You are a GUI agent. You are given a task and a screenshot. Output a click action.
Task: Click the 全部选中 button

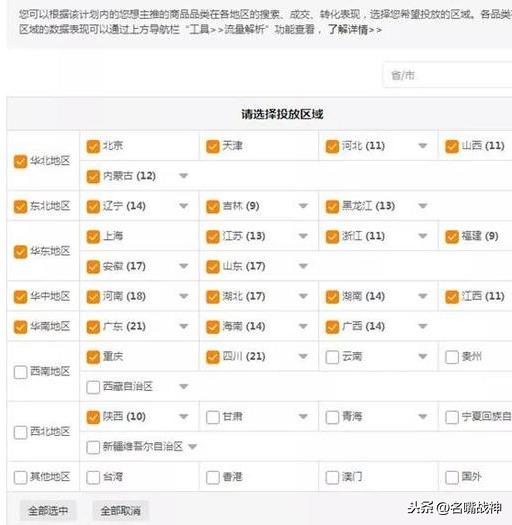(x=48, y=511)
